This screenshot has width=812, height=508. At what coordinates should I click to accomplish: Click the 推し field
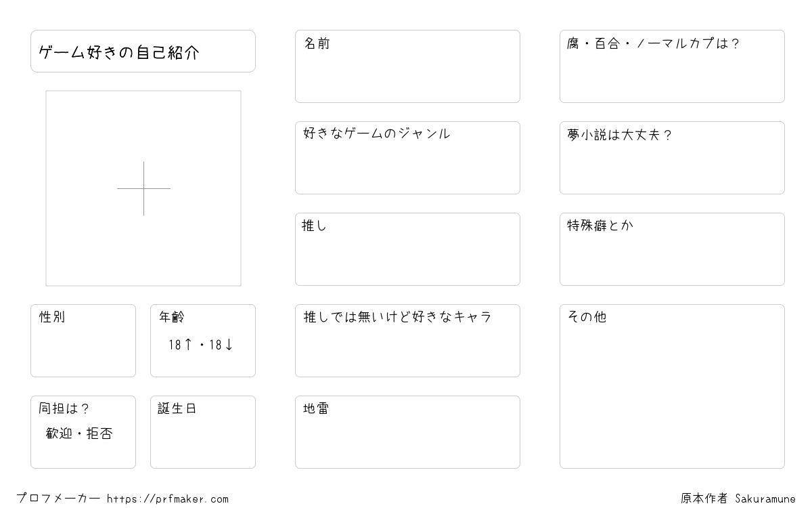pyautogui.click(x=407, y=249)
